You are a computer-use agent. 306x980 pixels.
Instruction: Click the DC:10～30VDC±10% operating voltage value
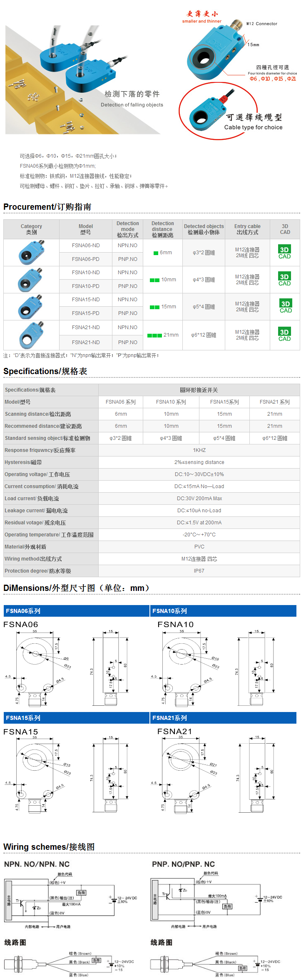(199, 474)
